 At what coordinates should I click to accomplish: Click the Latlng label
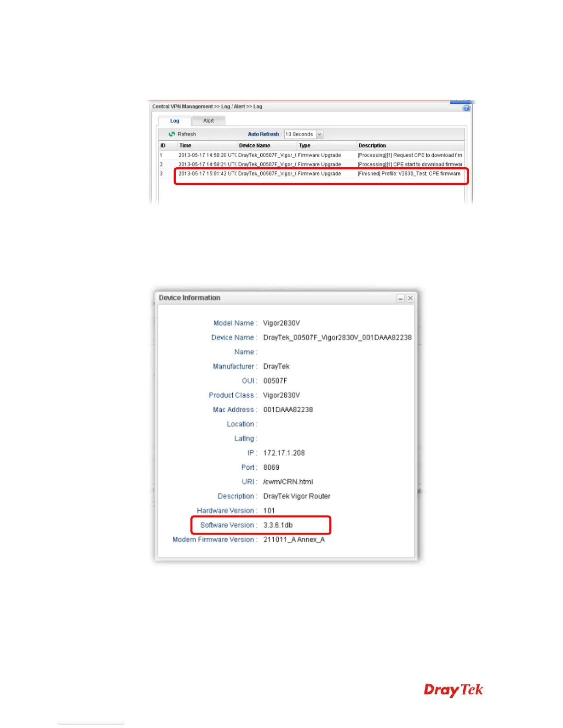(x=246, y=438)
